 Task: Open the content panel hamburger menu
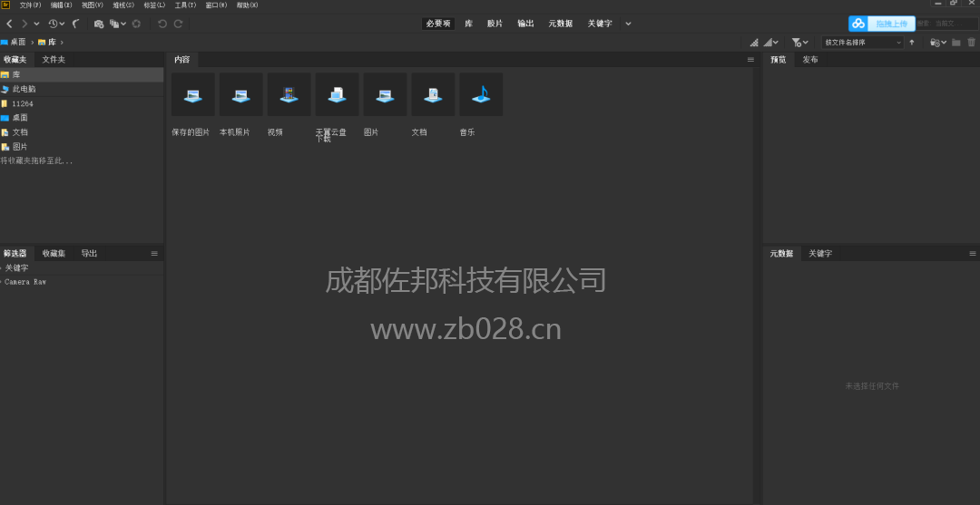(750, 60)
